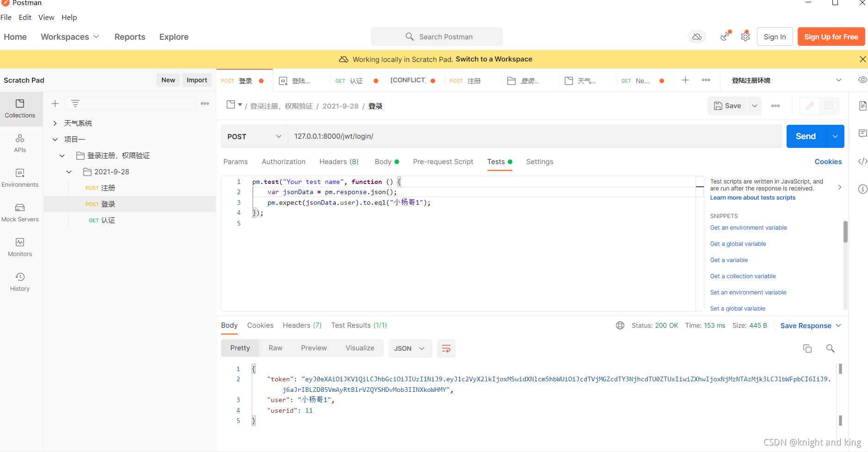Viewport: 868px width, 452px height.
Task: Search the response with magnifier icon
Action: (x=831, y=348)
